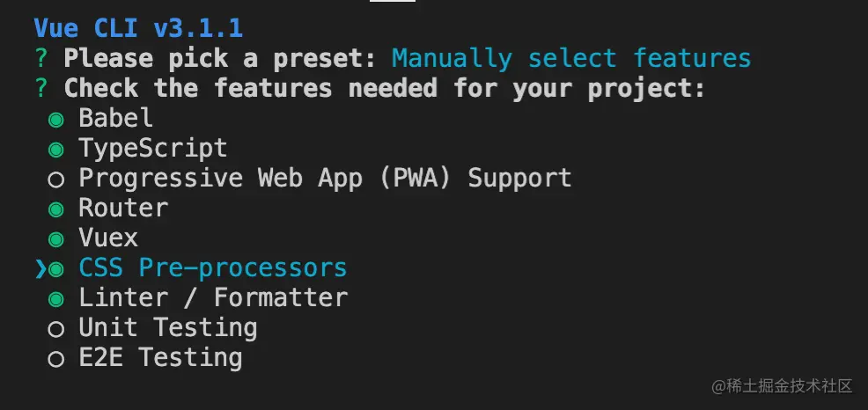The height and width of the screenshot is (410, 868).
Task: Uncheck the Linter / Formatter circle
Action: pyautogui.click(x=56, y=299)
